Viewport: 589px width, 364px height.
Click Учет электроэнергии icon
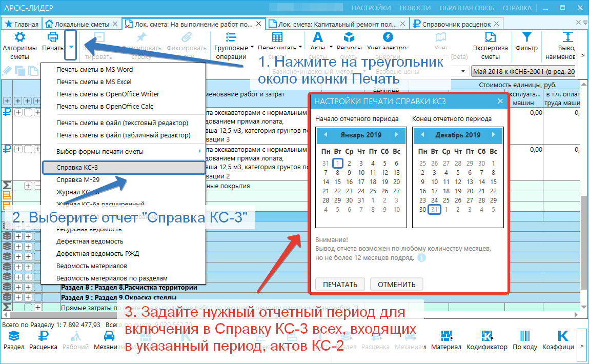pyautogui.click(x=388, y=37)
